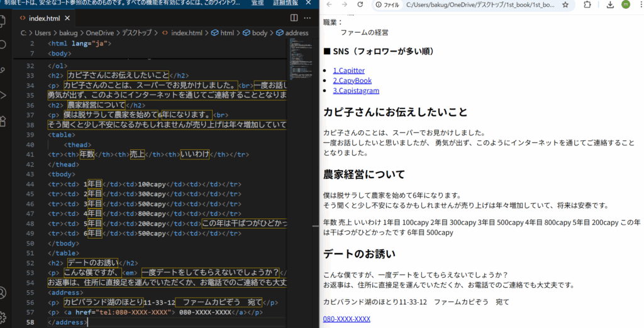Open the editor More Actions ellipsis menu
The image size is (644, 328).
click(x=308, y=18)
